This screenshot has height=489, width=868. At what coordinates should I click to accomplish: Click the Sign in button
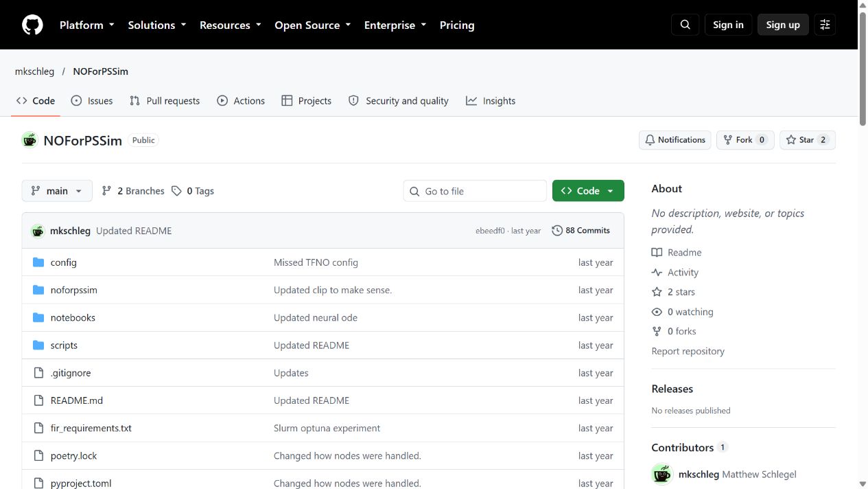coord(728,25)
